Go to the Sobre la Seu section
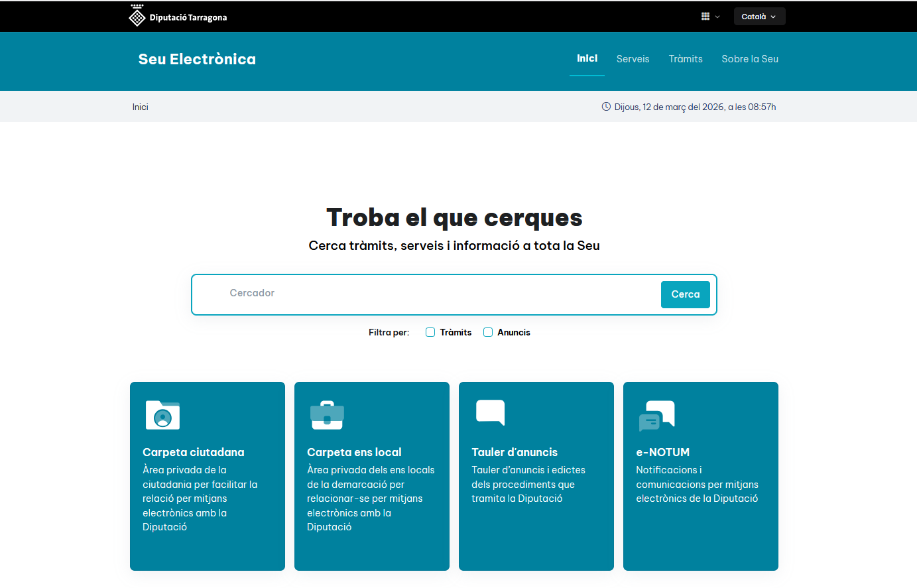 (750, 59)
